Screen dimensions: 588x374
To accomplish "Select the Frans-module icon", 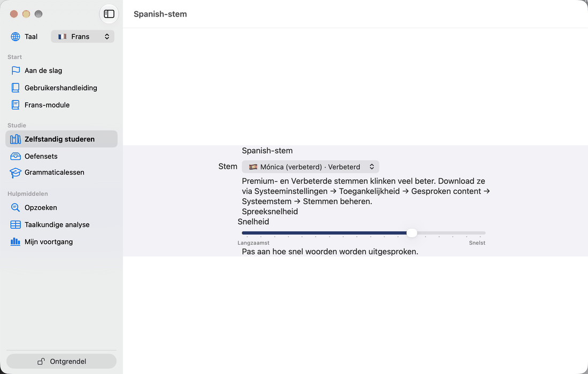I will coord(16,105).
